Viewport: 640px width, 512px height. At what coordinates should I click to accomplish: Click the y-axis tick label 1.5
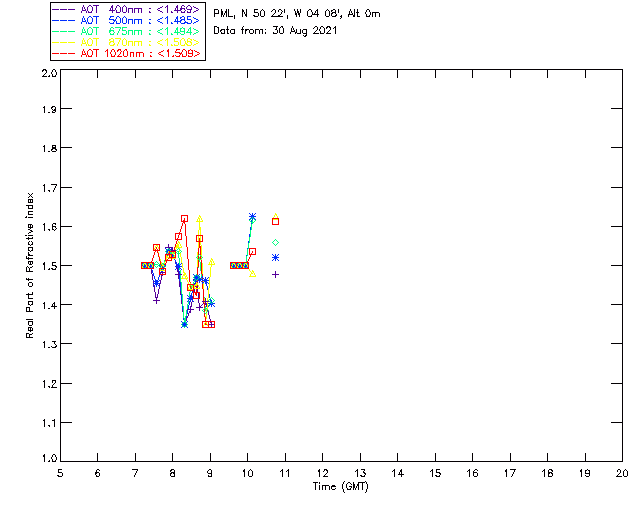(x=49, y=266)
